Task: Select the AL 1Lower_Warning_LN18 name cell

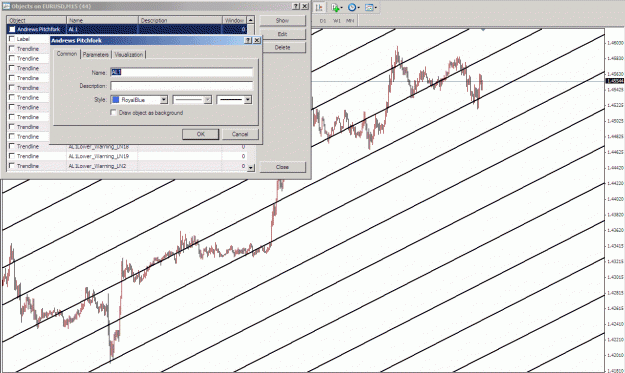Action: coord(102,147)
